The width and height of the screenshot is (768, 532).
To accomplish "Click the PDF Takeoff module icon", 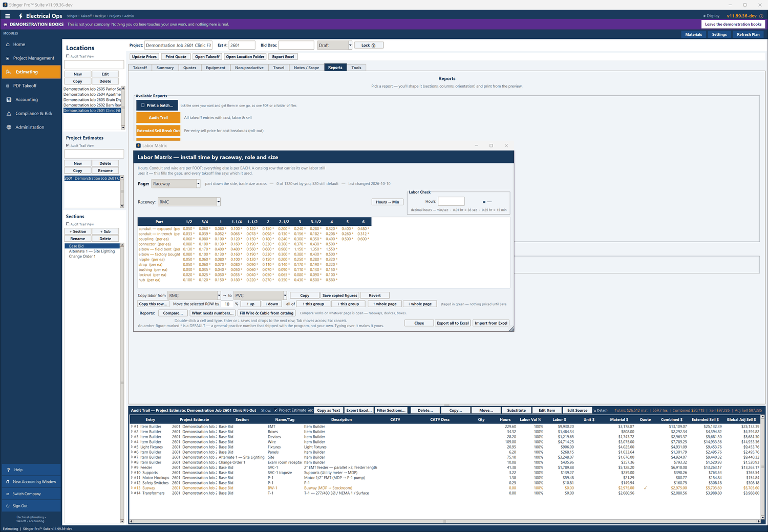I will pyautogui.click(x=8, y=86).
